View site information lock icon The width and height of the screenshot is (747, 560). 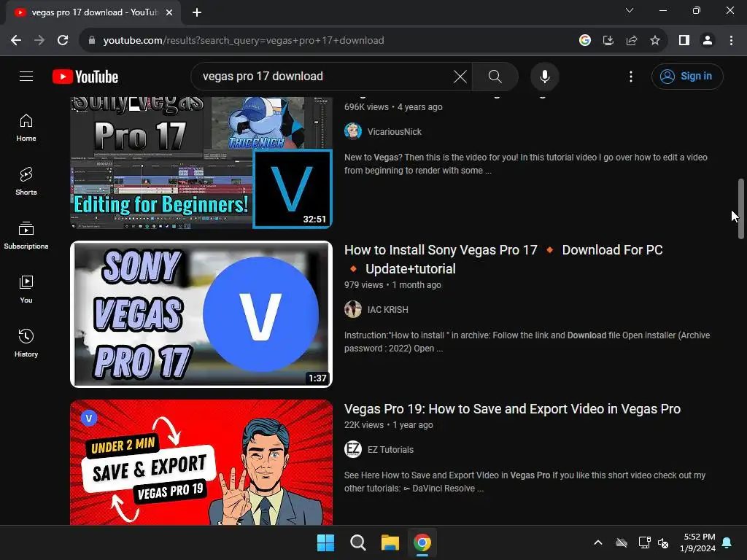pyautogui.click(x=92, y=40)
